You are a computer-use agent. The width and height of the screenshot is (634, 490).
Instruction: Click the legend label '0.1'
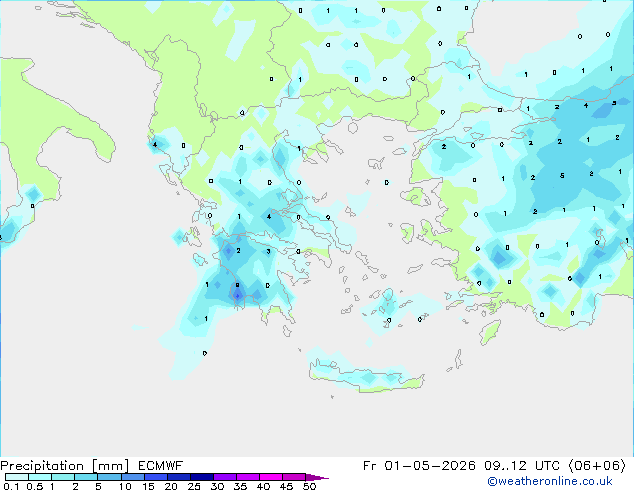(x=11, y=486)
